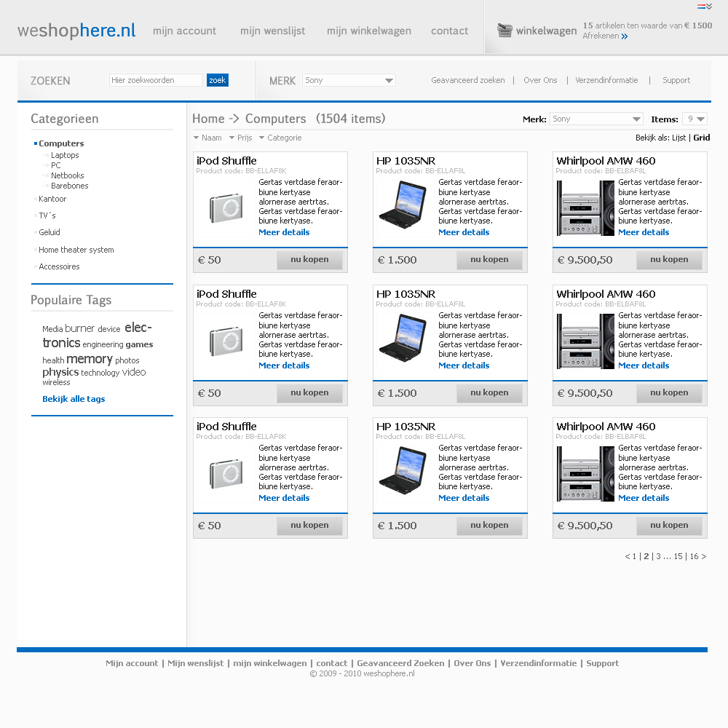
Task: Select the Geluid category
Action: coord(50,232)
